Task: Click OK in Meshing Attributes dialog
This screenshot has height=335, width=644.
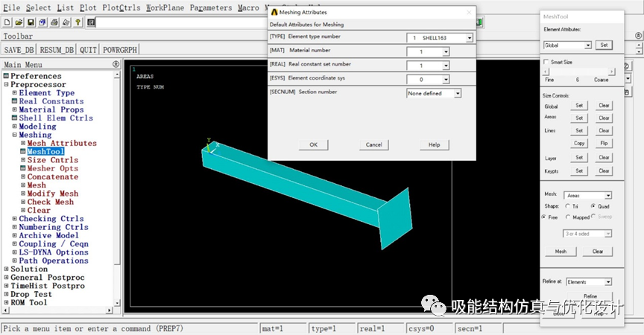Action: (313, 144)
